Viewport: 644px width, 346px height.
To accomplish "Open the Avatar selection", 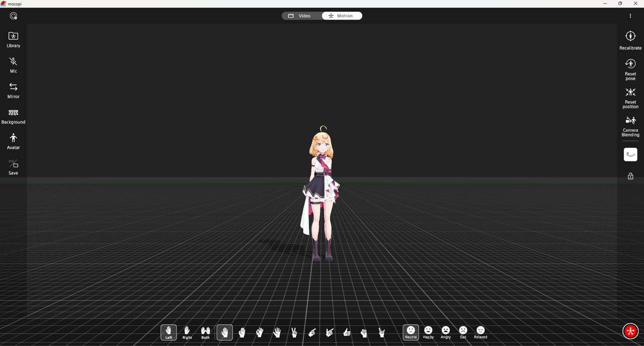I will point(13,141).
